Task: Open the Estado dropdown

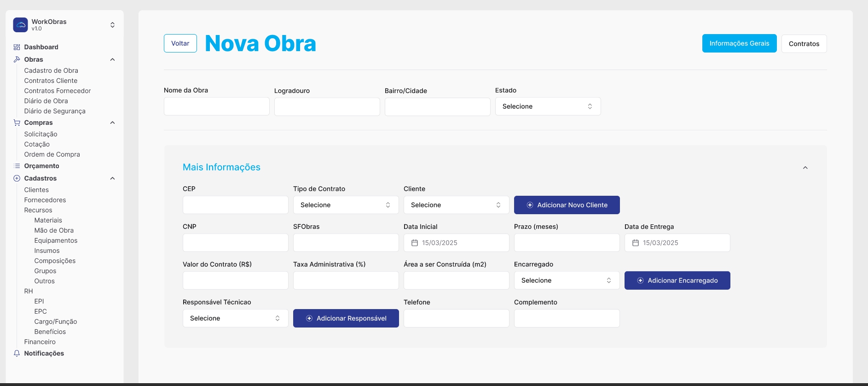Action: [548, 106]
